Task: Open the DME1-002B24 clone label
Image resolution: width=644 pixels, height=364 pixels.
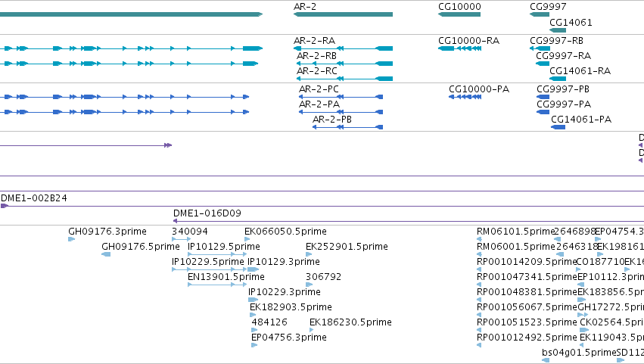Action: (x=34, y=198)
